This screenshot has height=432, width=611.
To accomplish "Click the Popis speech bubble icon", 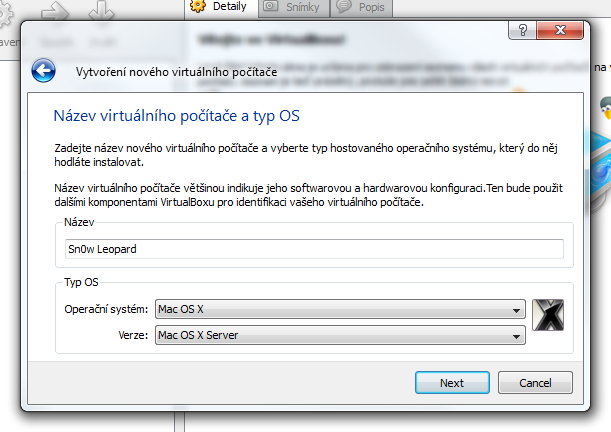I will (x=344, y=6).
